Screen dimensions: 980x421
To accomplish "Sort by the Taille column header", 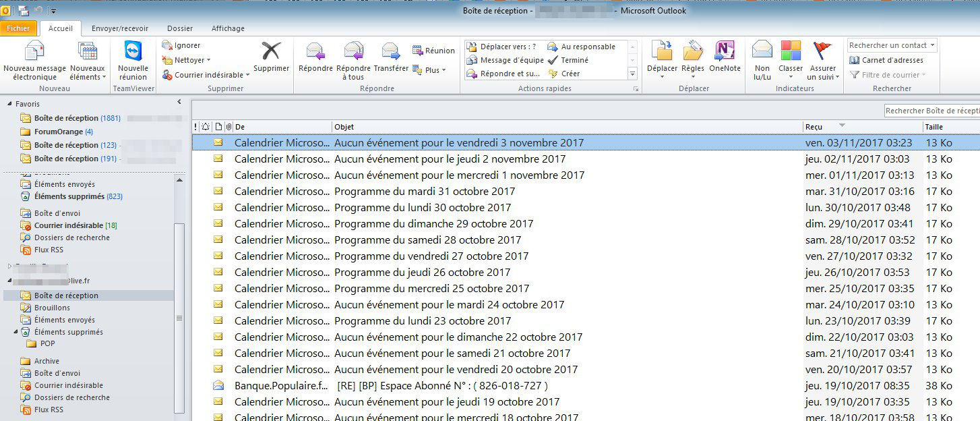I will point(951,127).
